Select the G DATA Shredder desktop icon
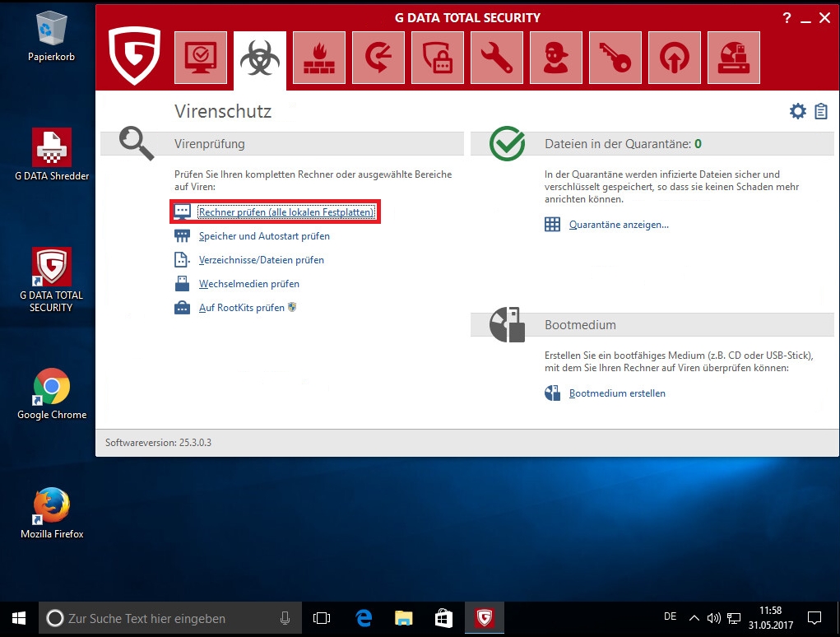The height and width of the screenshot is (637, 840). (52, 155)
